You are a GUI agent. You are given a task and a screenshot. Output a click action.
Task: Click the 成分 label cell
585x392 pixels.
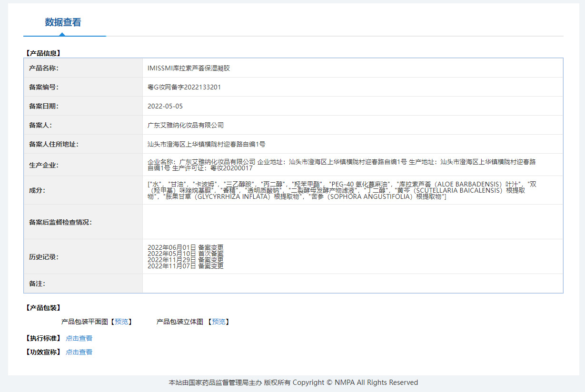click(83, 190)
